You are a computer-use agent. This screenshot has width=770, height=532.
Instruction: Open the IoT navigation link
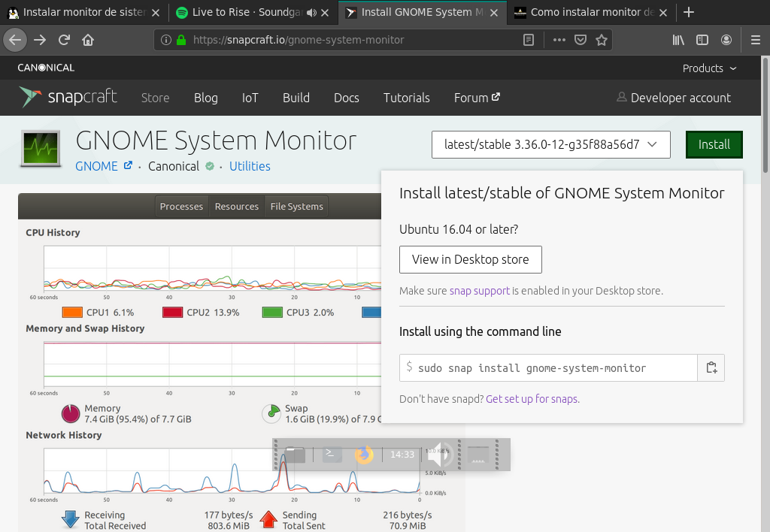(250, 98)
